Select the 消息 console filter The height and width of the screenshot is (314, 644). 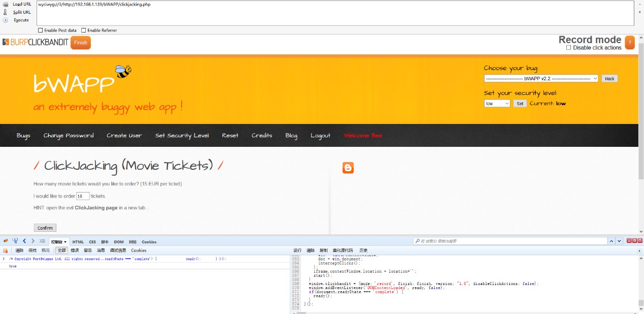[x=101, y=250]
